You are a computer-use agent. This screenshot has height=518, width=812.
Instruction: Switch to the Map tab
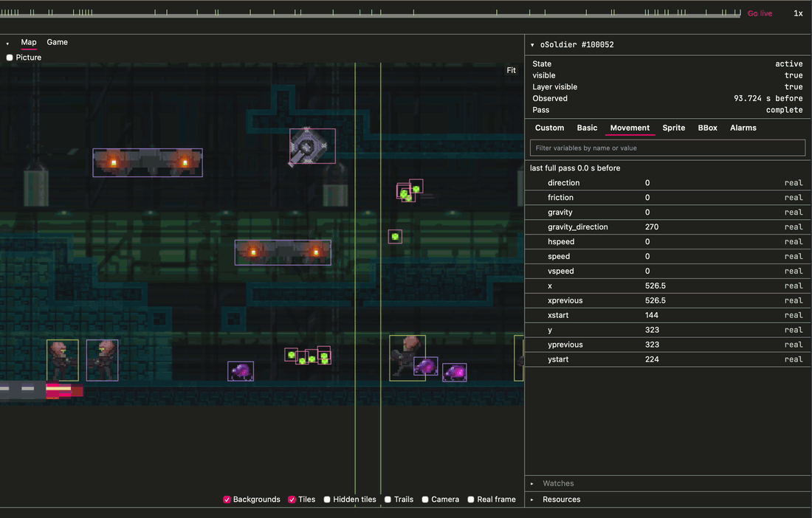pyautogui.click(x=29, y=43)
